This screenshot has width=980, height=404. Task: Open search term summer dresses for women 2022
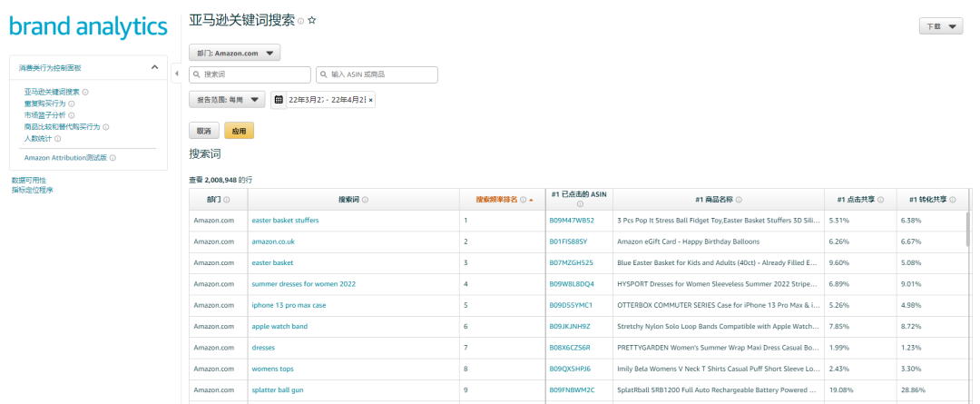coord(304,284)
